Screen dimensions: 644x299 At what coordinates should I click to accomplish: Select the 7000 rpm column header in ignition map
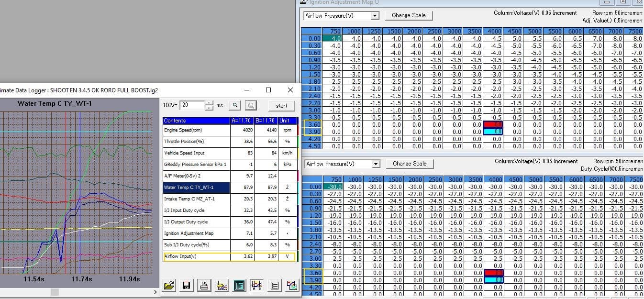tap(614, 31)
